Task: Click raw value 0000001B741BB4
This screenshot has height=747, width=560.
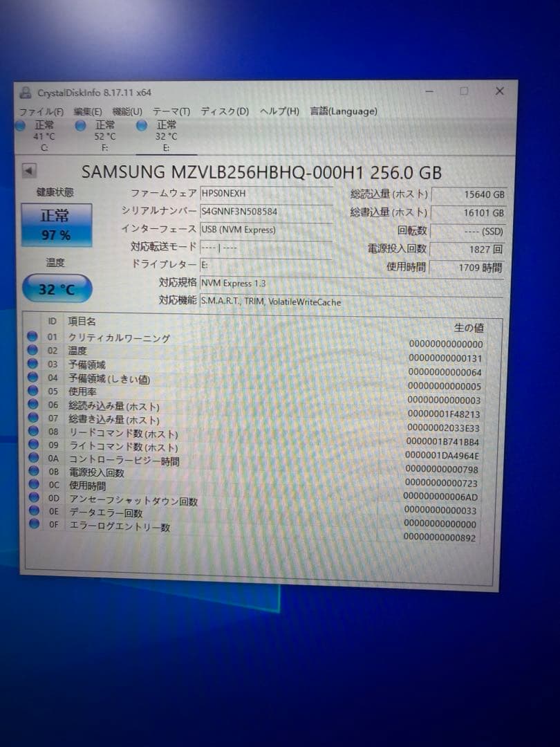Action: 442,441
